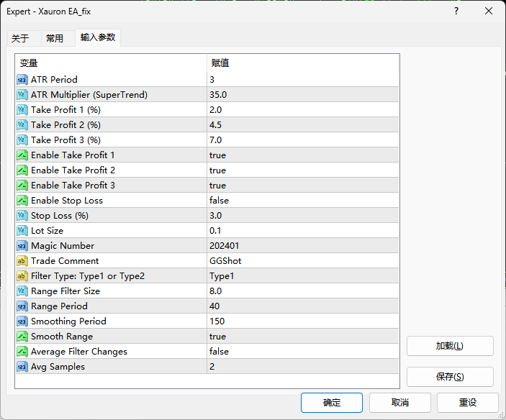Switch to the 关于 tab
Image resolution: width=506 pixels, height=420 pixels.
20,38
